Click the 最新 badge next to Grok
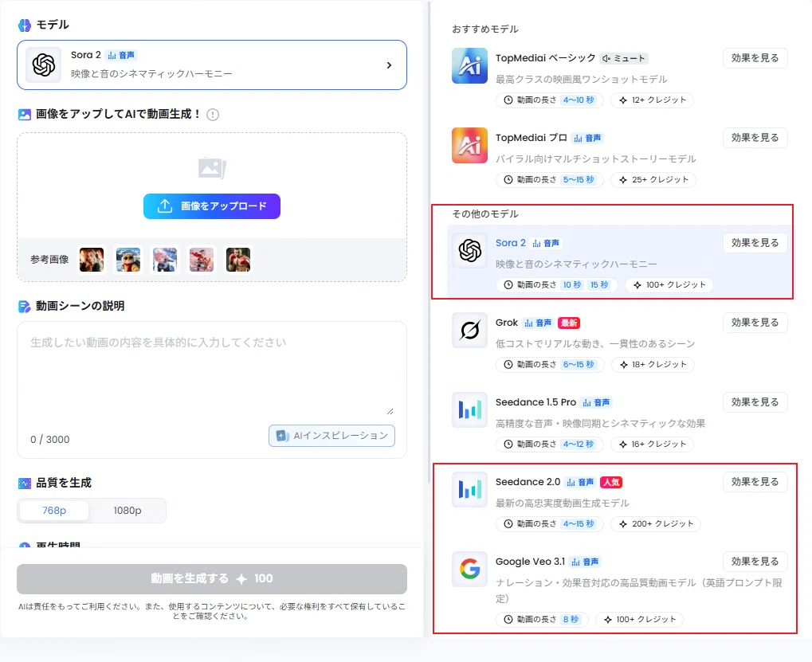 pos(569,323)
